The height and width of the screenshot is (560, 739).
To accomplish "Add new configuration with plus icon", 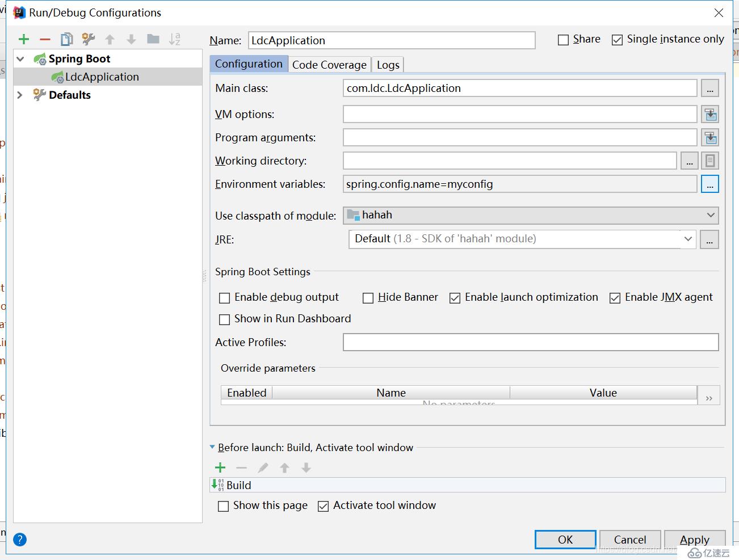I will (x=24, y=39).
